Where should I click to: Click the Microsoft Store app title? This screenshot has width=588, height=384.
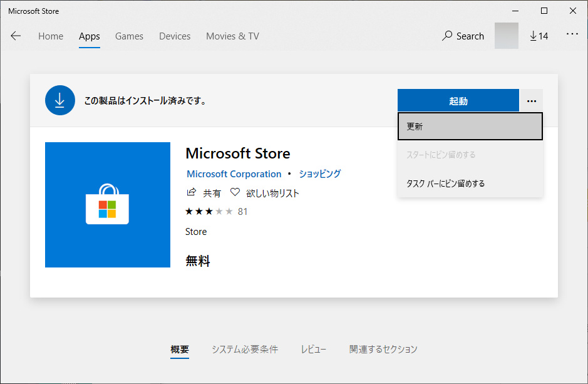point(238,153)
